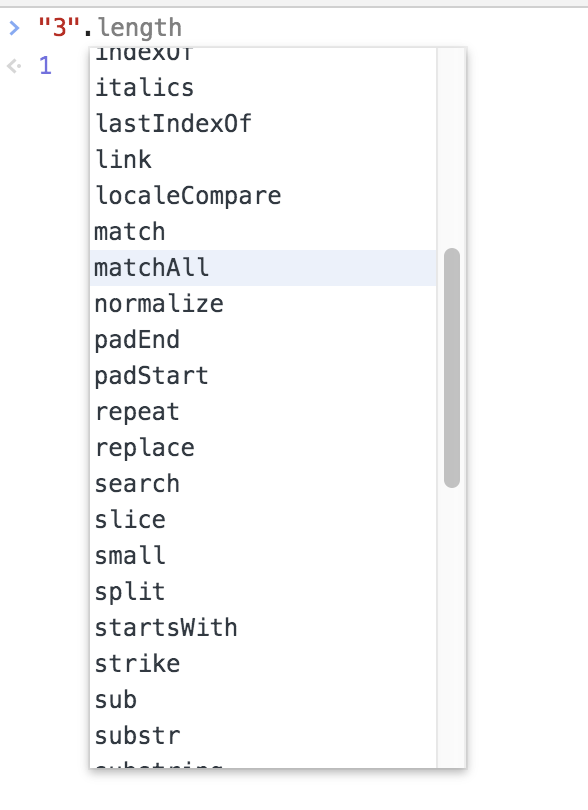Choose replace suggestion
Screen dimensions: 588x810
[x=263, y=448]
